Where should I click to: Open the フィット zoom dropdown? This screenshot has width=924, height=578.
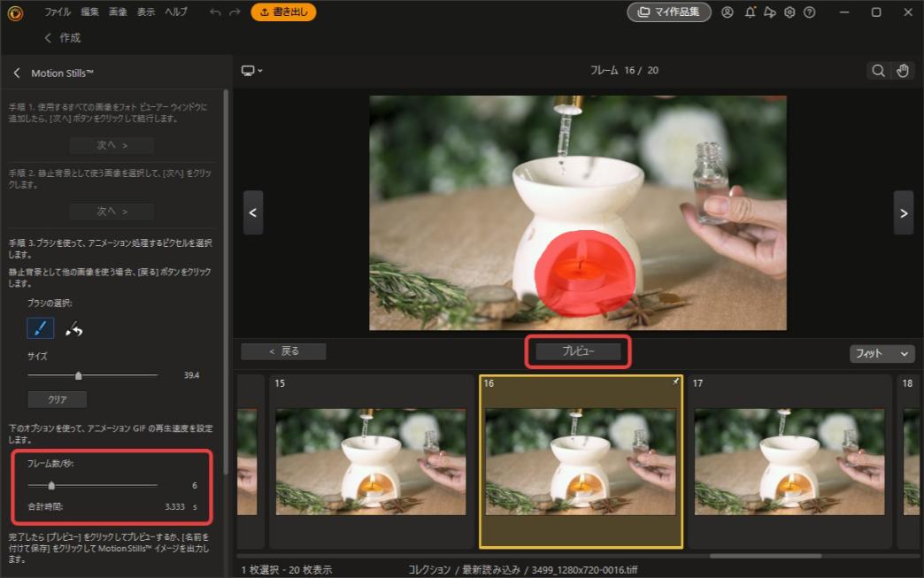coord(882,353)
